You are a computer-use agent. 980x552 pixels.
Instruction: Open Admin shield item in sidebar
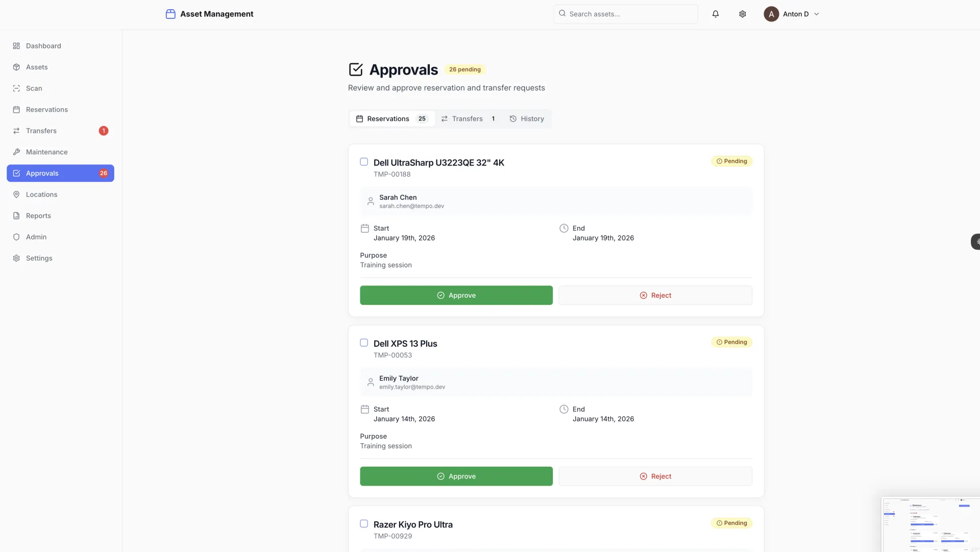(x=36, y=237)
